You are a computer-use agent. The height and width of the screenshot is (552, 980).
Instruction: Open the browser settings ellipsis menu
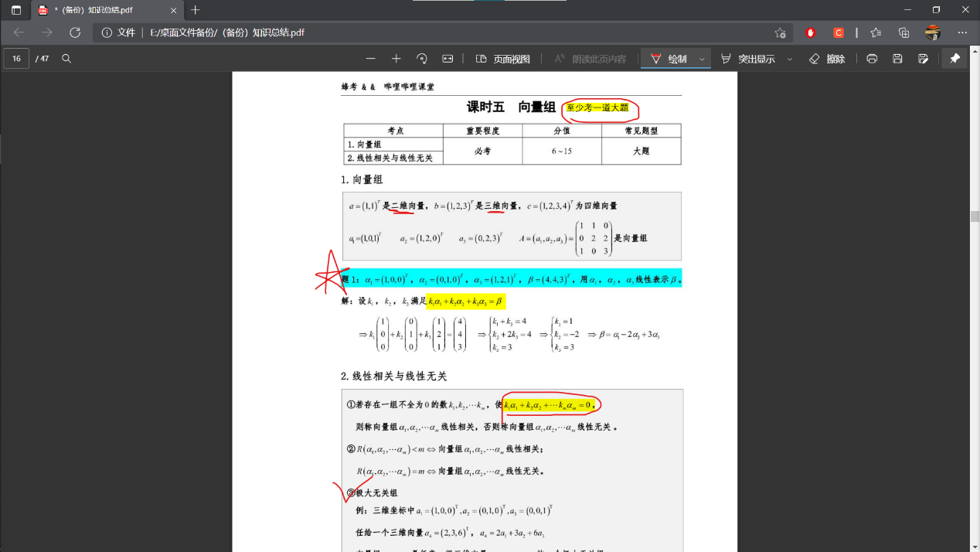(962, 32)
